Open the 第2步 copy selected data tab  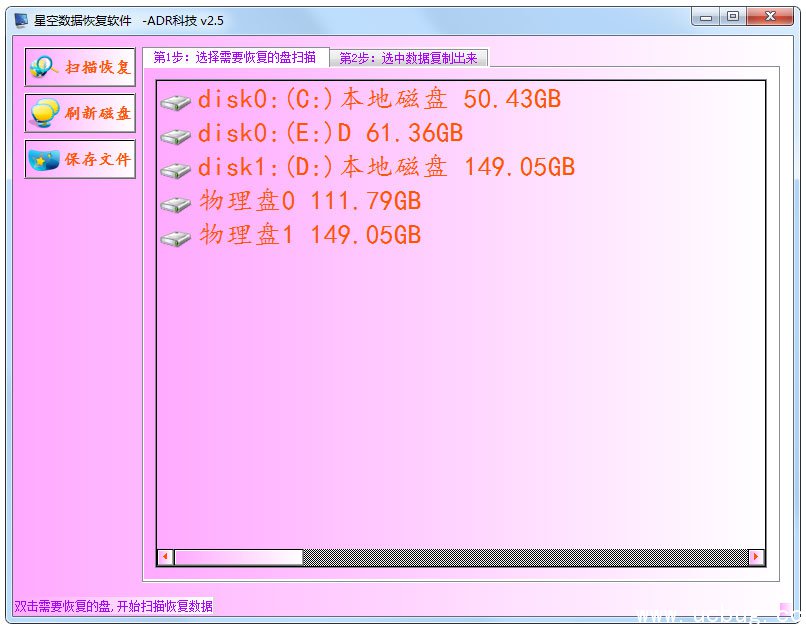tap(409, 58)
